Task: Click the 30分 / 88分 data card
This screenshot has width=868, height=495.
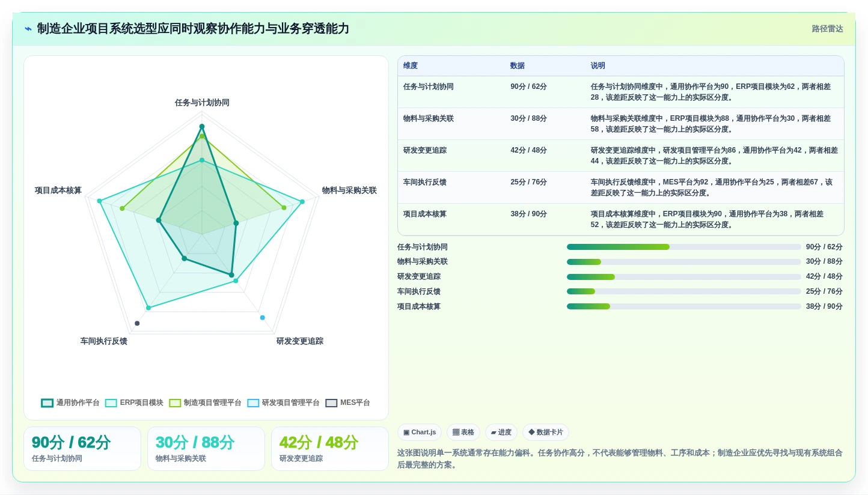Action: click(x=206, y=449)
